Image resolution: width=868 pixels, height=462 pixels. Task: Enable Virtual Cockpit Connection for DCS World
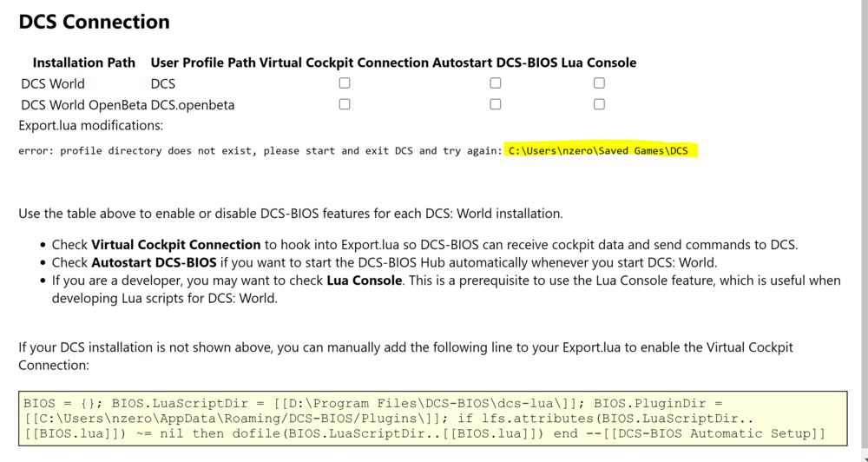[345, 83]
